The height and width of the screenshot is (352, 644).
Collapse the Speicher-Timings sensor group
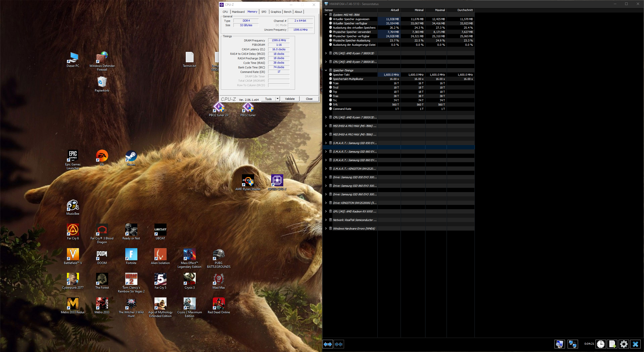(x=326, y=70)
